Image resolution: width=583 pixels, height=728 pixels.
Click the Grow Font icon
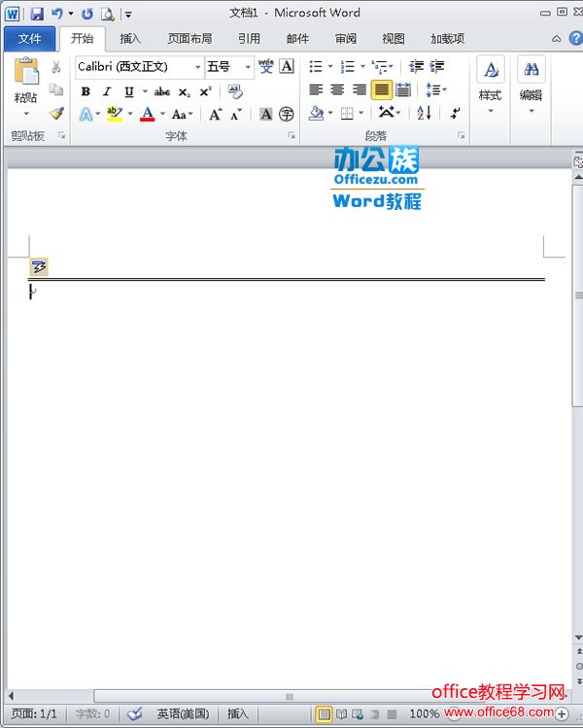(x=215, y=114)
